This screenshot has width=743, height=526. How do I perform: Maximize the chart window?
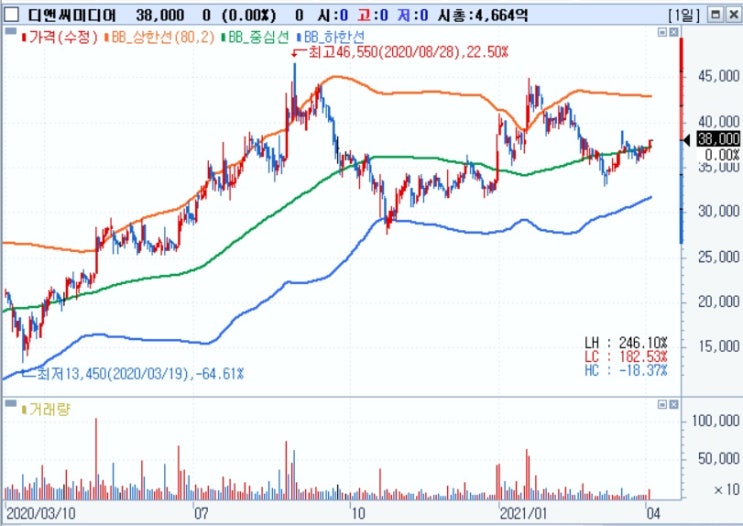(x=715, y=15)
